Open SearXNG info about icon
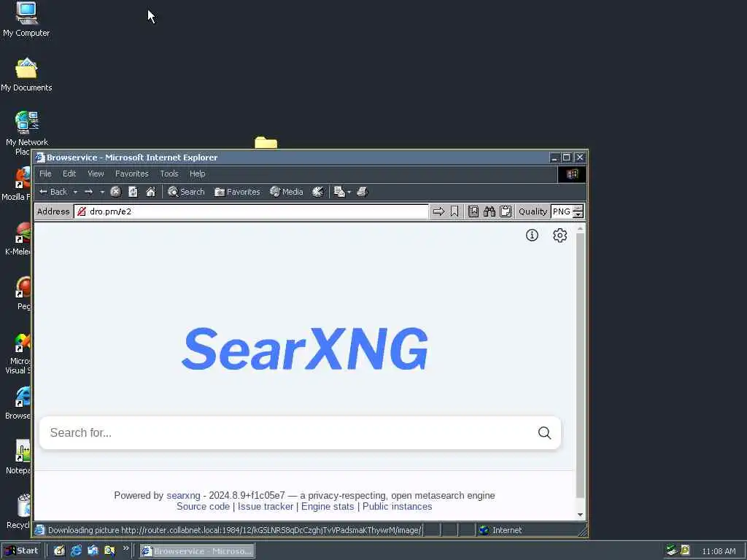The height and width of the screenshot is (560, 747). (532, 236)
